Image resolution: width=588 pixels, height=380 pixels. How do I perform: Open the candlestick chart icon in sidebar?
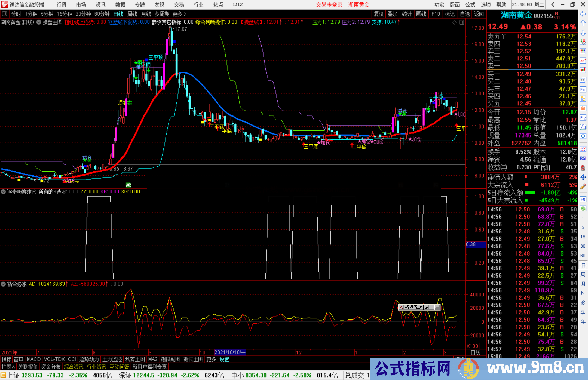click(583, 70)
